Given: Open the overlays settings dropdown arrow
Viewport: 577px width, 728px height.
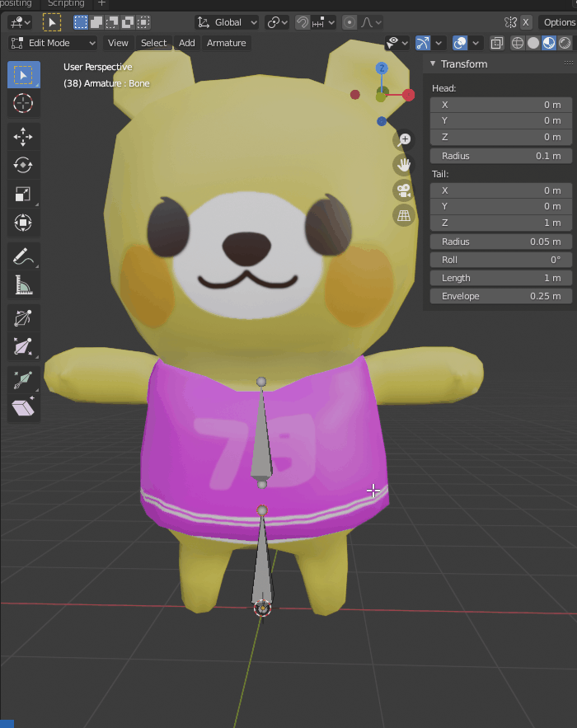Looking at the screenshot, I should tap(476, 43).
